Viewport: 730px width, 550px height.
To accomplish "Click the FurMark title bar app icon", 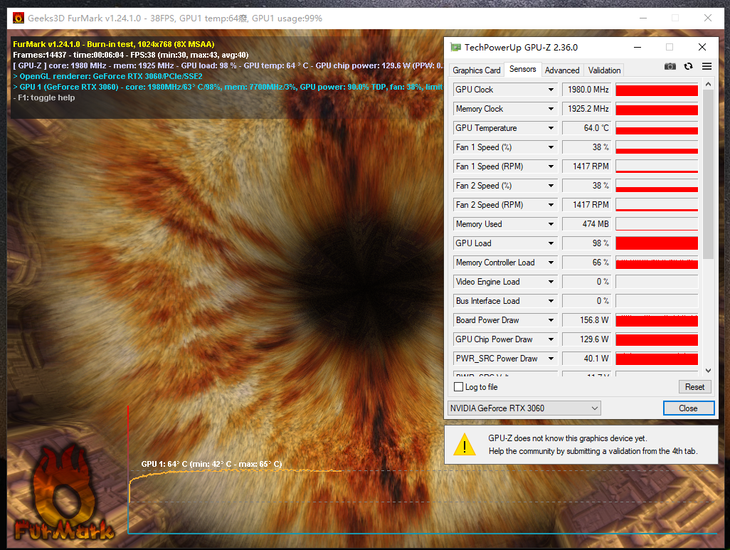I will (x=19, y=18).
